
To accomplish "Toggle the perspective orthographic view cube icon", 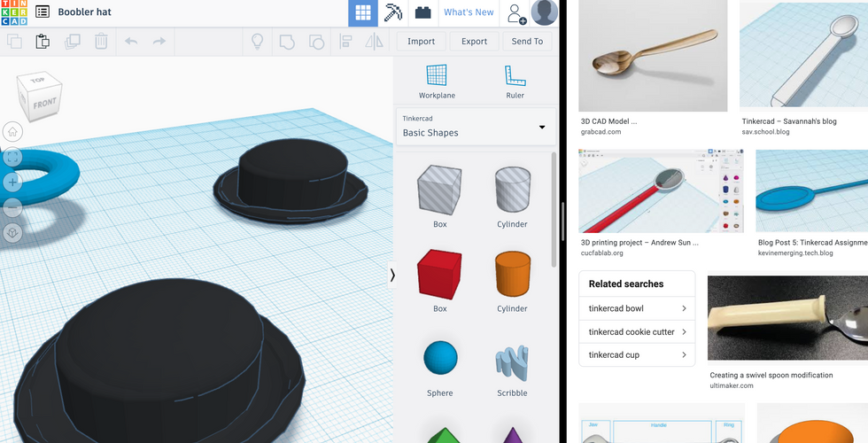I will (12, 232).
